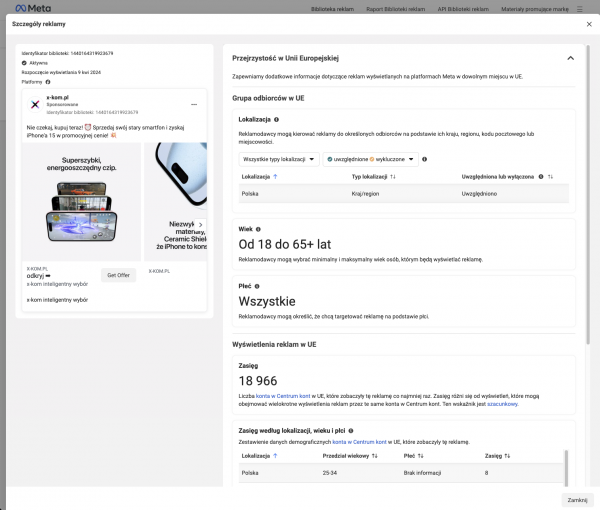Collapse the Przejrzystość w Unii Europejskiej section
600x510 pixels.
[570, 58]
